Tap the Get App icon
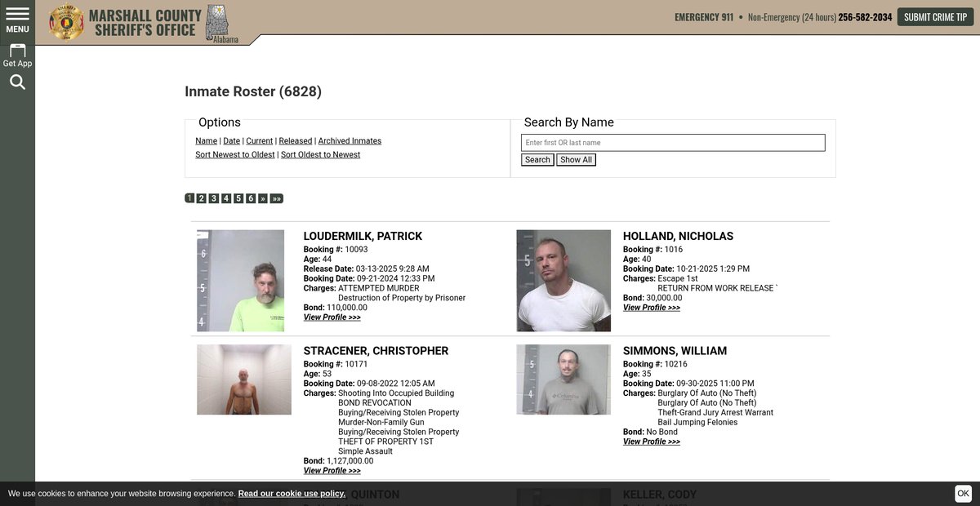980x506 pixels. [17, 55]
